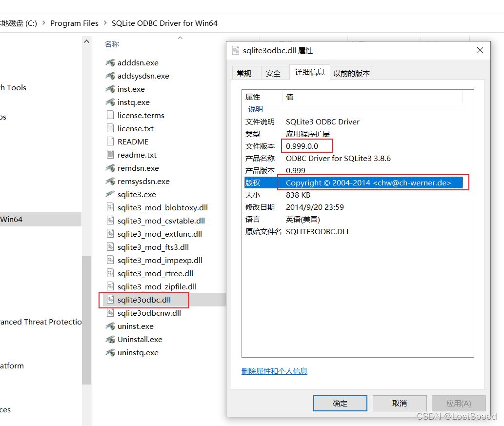The height and width of the screenshot is (426, 504).
Task: Click the navigation pane scrollbar thumb
Action: pyautogui.click(x=86, y=320)
